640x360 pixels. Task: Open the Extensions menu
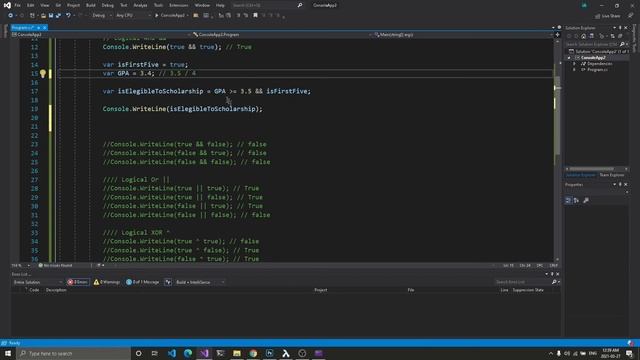(179, 5)
